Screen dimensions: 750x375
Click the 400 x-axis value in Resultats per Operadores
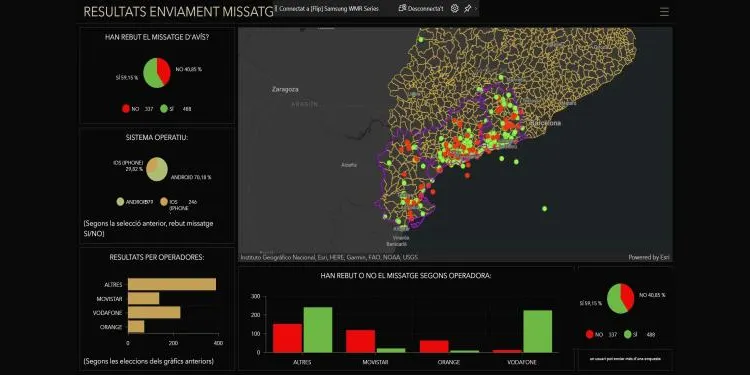(x=218, y=343)
